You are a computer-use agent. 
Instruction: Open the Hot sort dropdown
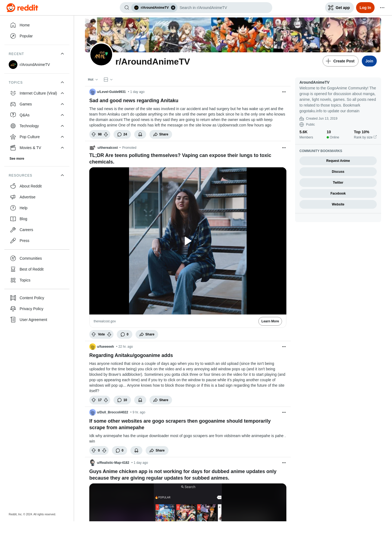pyautogui.click(x=93, y=80)
